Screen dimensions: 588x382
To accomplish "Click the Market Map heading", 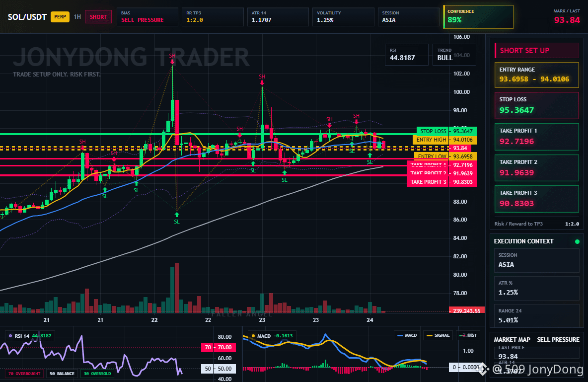I will 512,340.
